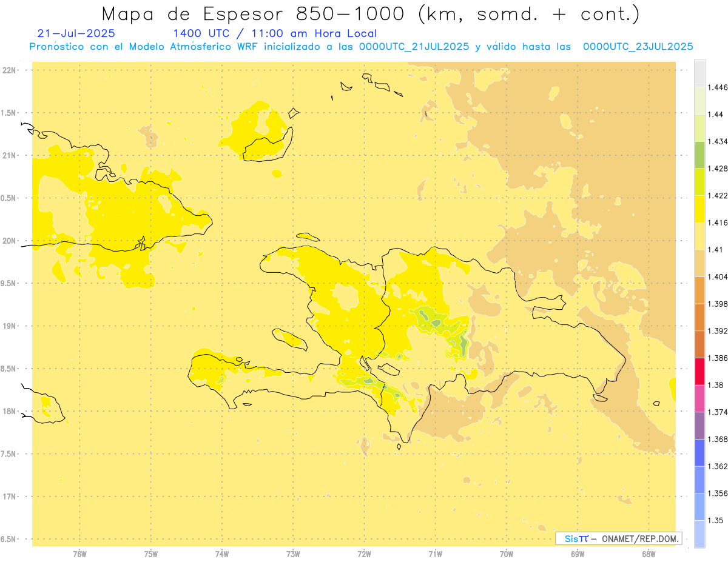Click the legend value '1.404'
728x562 pixels.
[717, 277]
